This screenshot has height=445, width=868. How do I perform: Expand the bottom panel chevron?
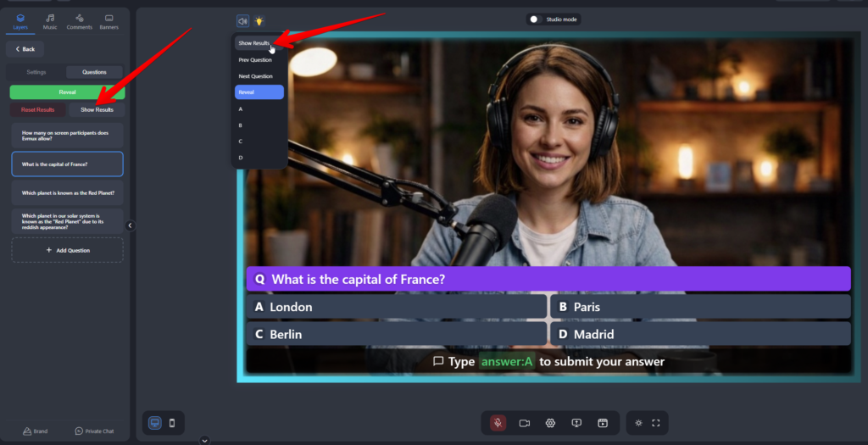coord(204,440)
